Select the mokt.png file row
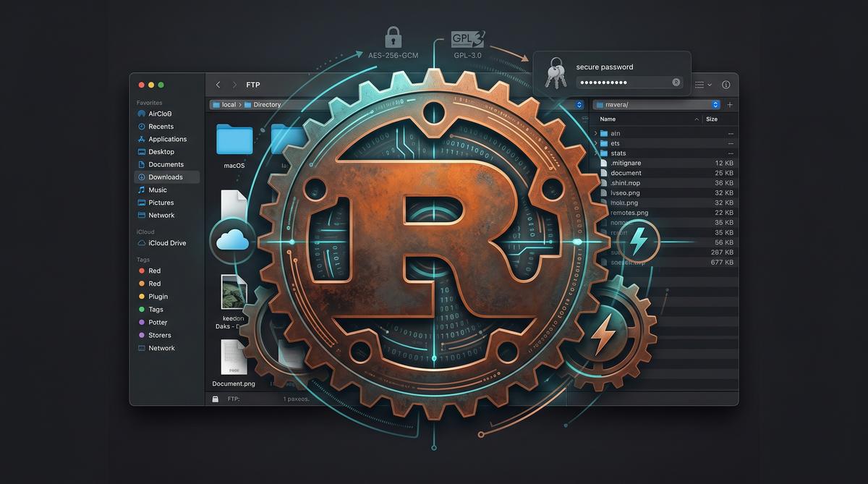The image size is (868, 484). [664, 203]
